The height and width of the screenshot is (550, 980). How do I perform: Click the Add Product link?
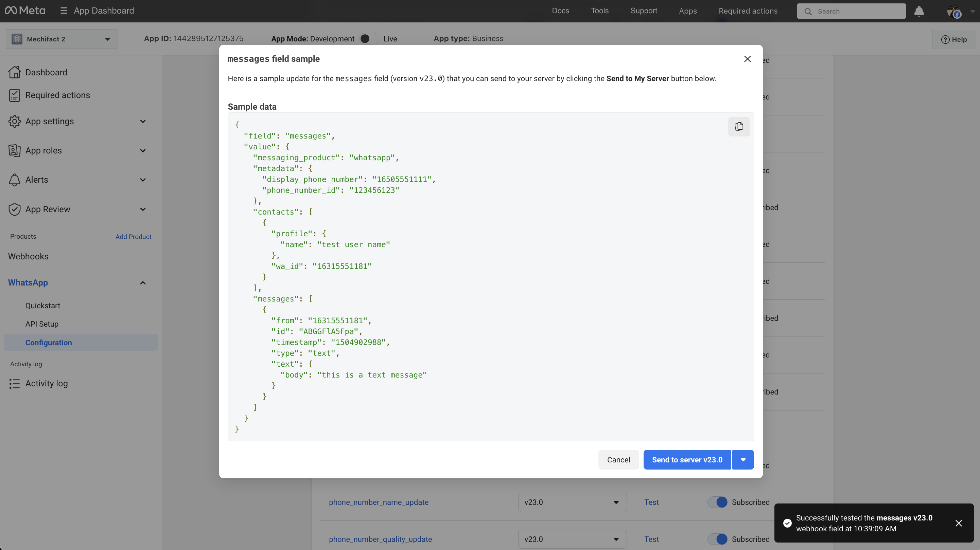point(133,236)
